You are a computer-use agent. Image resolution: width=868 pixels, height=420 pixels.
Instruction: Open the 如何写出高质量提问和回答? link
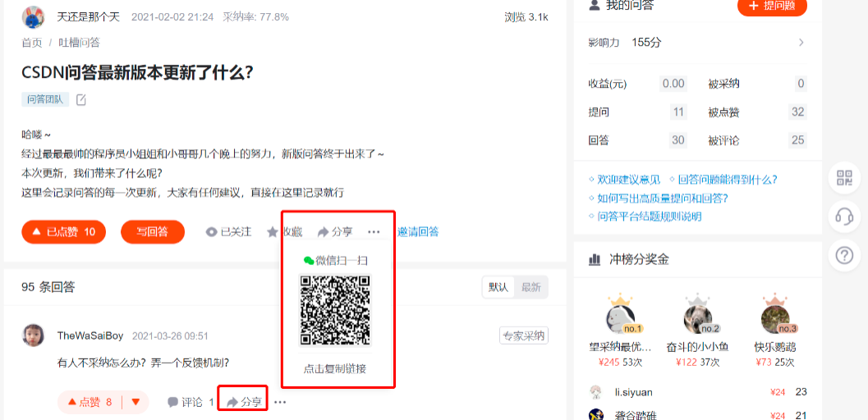[x=663, y=198]
